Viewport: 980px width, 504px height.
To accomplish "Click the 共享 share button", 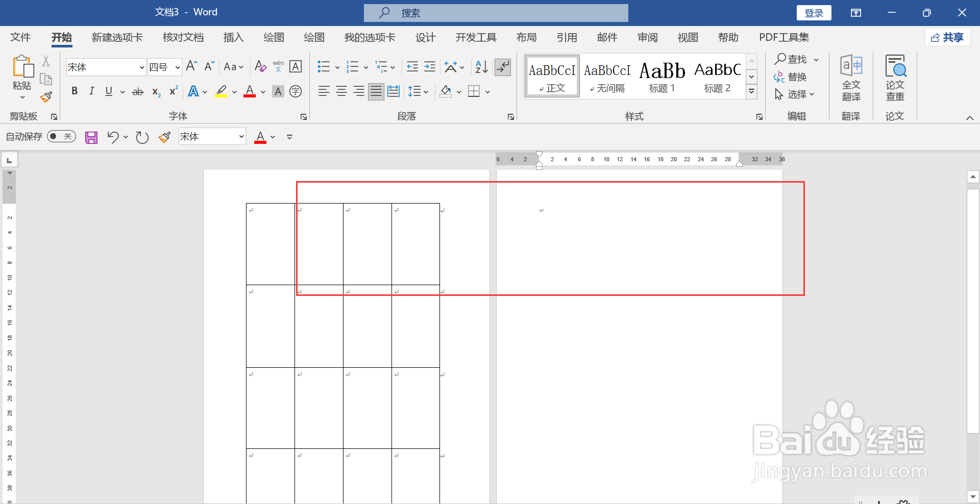I will pos(947,37).
